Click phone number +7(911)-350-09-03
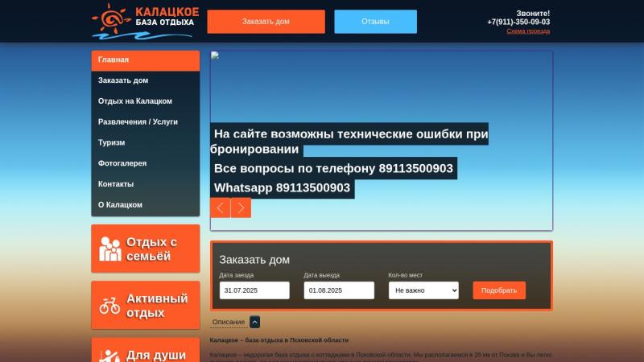This screenshot has height=362, width=644. pos(518,23)
